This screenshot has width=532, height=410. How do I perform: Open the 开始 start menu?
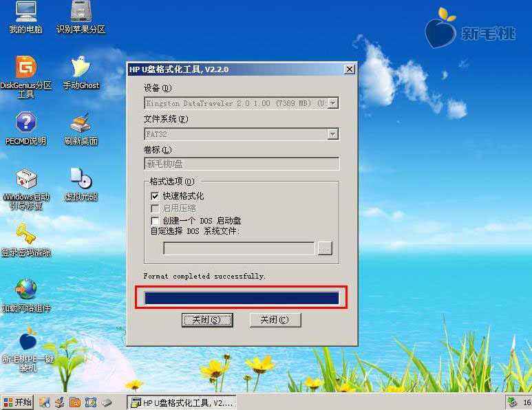pos(18,402)
